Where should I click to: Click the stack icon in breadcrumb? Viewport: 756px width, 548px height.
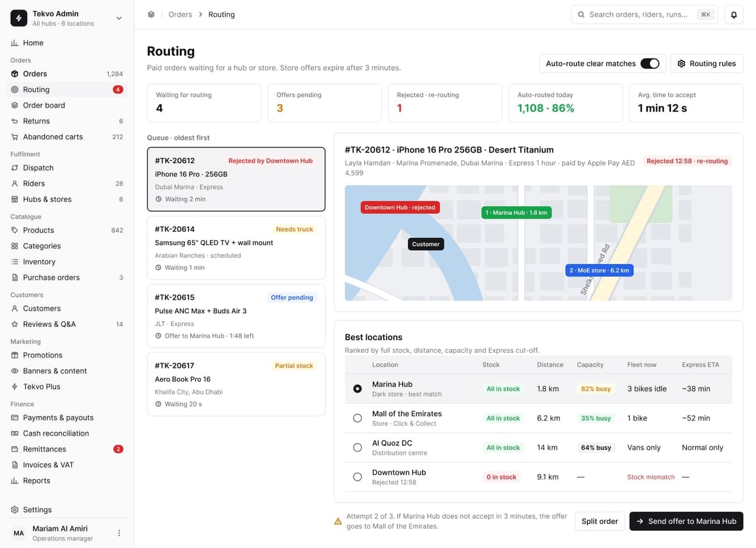[151, 14]
